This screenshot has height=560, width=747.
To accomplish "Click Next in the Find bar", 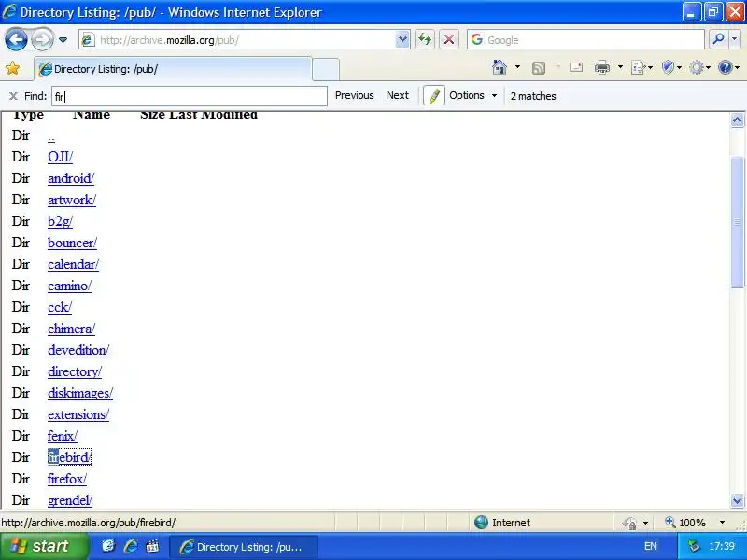I will [398, 95].
